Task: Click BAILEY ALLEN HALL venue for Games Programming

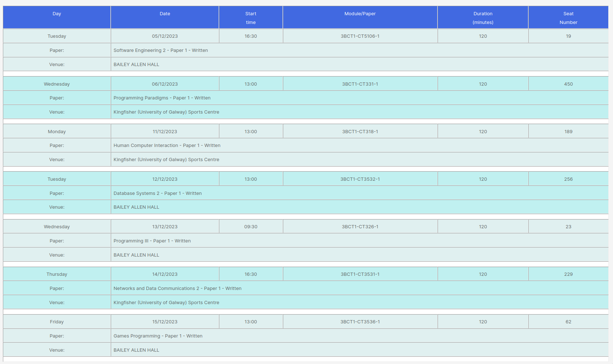Action: pos(137,350)
